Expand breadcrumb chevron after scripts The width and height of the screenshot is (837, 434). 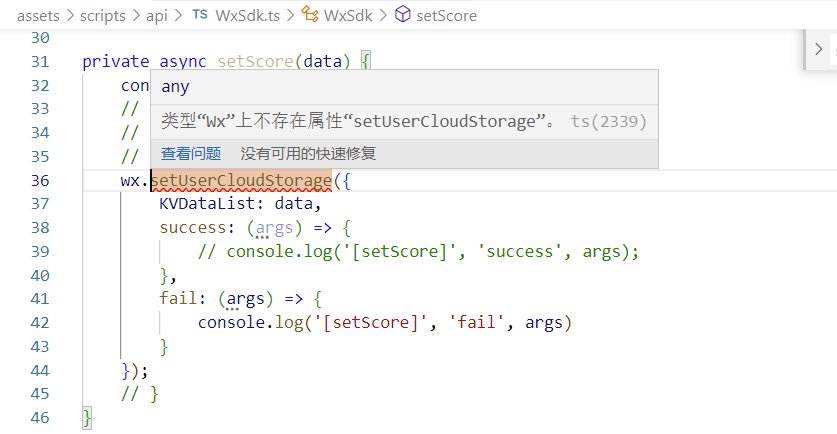136,15
